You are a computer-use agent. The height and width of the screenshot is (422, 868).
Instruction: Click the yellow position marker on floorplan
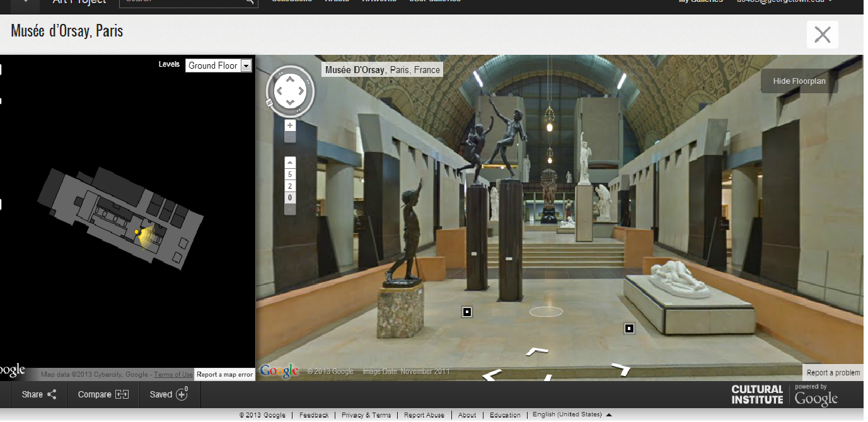(137, 232)
